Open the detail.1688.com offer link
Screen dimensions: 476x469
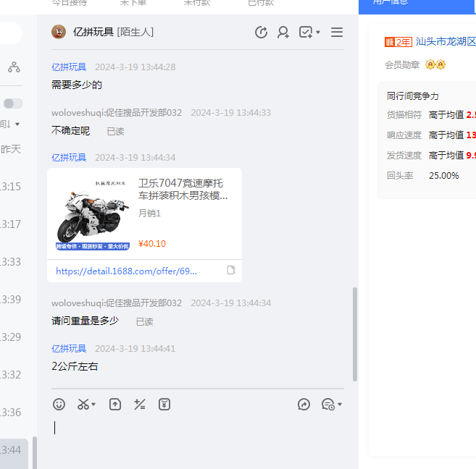click(x=126, y=271)
